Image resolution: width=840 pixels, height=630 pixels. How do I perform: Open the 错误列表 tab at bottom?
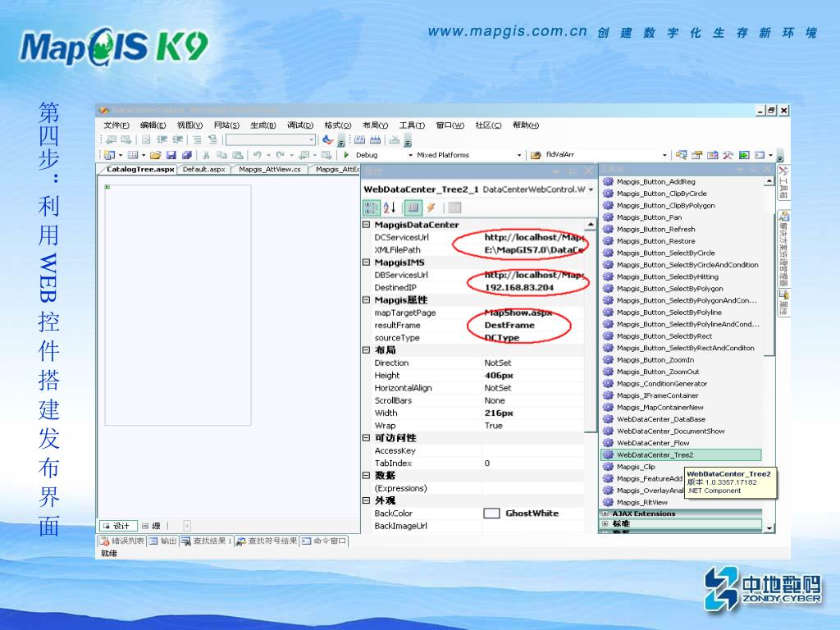click(x=122, y=541)
